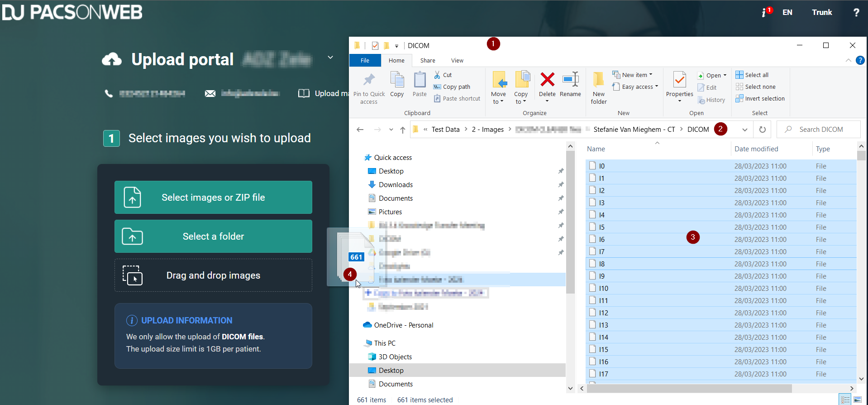Click the Explorer back arrow

pos(360,130)
